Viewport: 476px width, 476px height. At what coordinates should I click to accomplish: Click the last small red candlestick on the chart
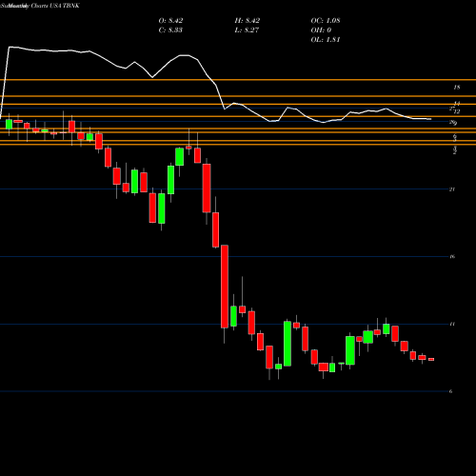pos(431,359)
